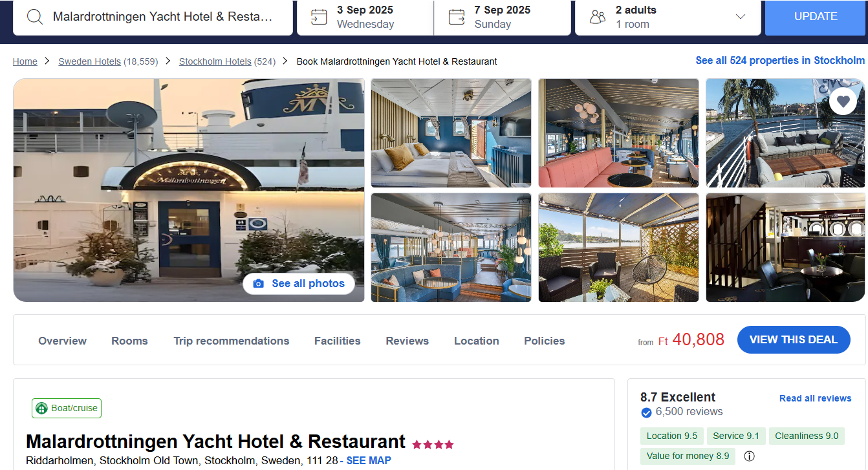Click the verified reviews checkmark icon
Screen dimensions: 868x470
(x=646, y=412)
